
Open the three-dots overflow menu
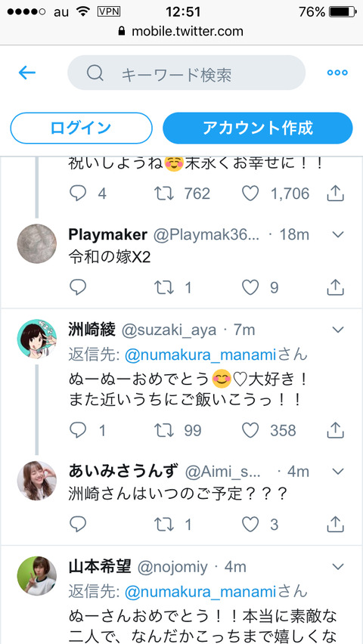point(337,73)
